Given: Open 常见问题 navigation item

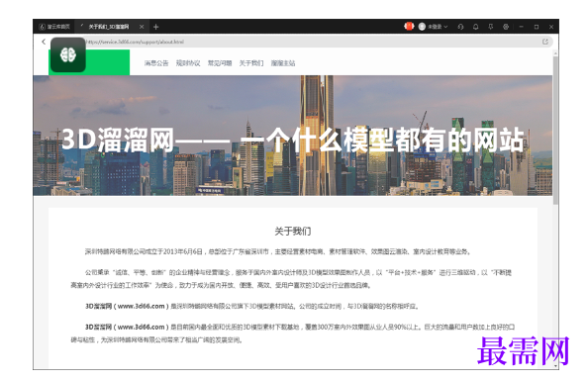Looking at the screenshot, I should point(220,63).
